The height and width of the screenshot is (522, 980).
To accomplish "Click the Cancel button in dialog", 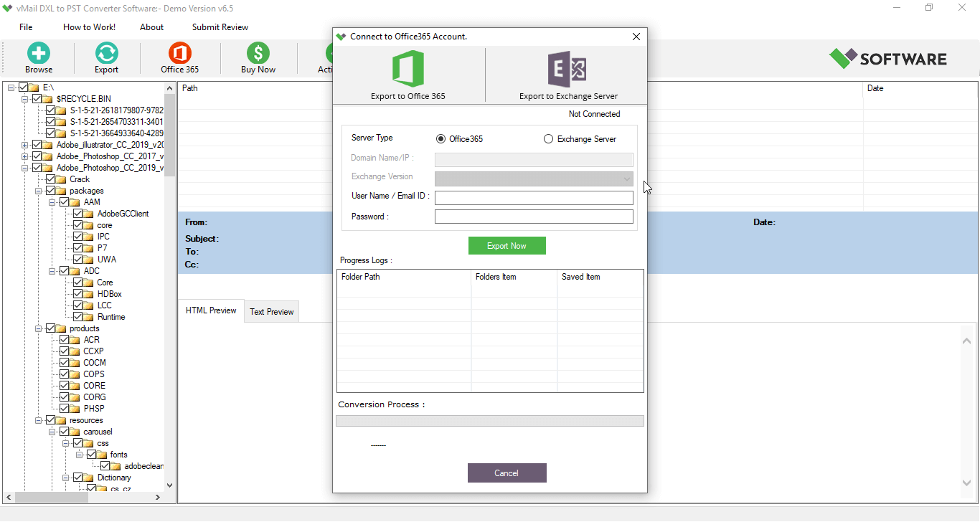I will [x=507, y=473].
